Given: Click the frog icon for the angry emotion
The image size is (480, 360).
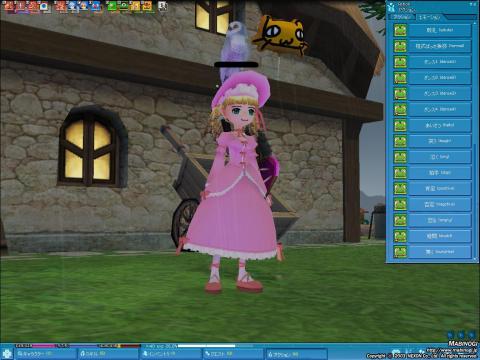Looking at the screenshot, I should point(400,220).
